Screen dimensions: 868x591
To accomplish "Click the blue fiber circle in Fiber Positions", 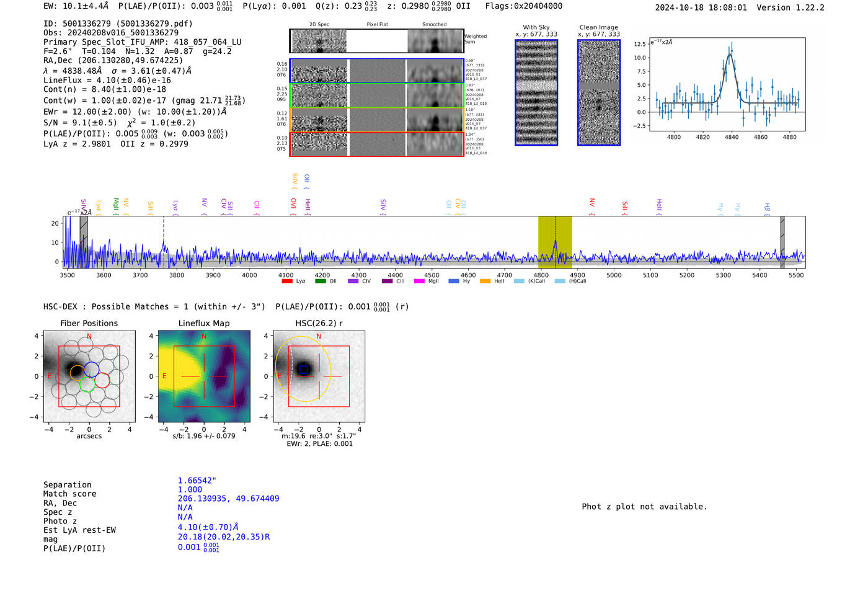I will click(92, 370).
